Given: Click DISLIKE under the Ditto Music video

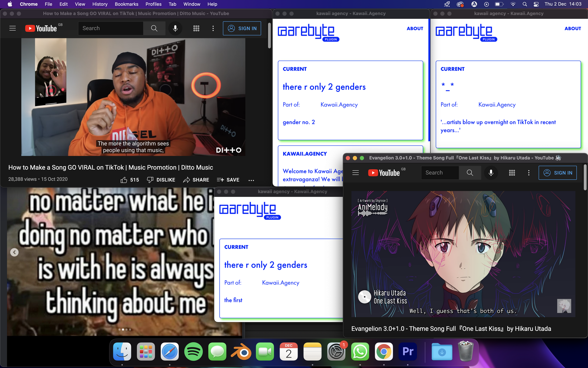Looking at the screenshot, I should coord(161,180).
